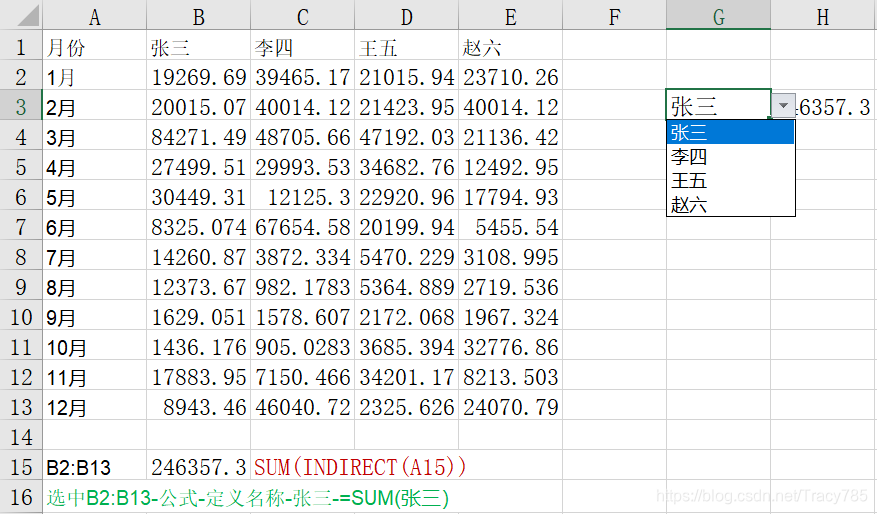
Task: Click cell with value 17794.93
Action: pyautogui.click(x=511, y=196)
